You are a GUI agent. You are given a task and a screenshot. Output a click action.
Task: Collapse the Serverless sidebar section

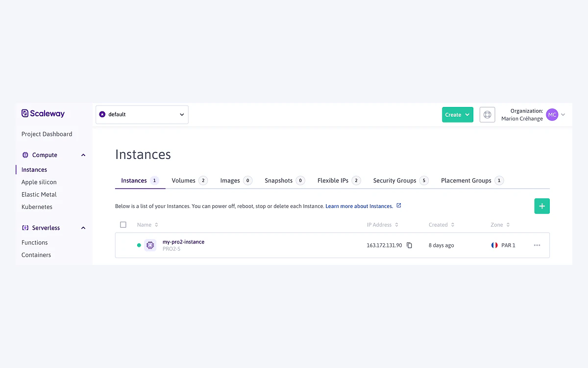(x=83, y=228)
